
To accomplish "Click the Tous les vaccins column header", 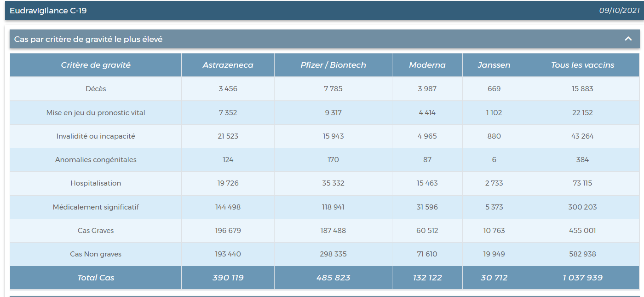I will point(582,65).
